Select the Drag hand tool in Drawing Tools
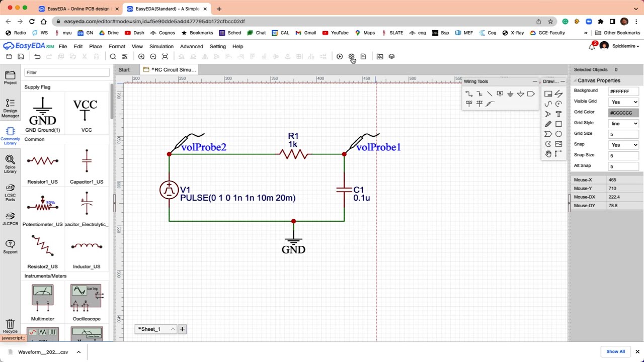This screenshot has height=362, width=644. 548,154
